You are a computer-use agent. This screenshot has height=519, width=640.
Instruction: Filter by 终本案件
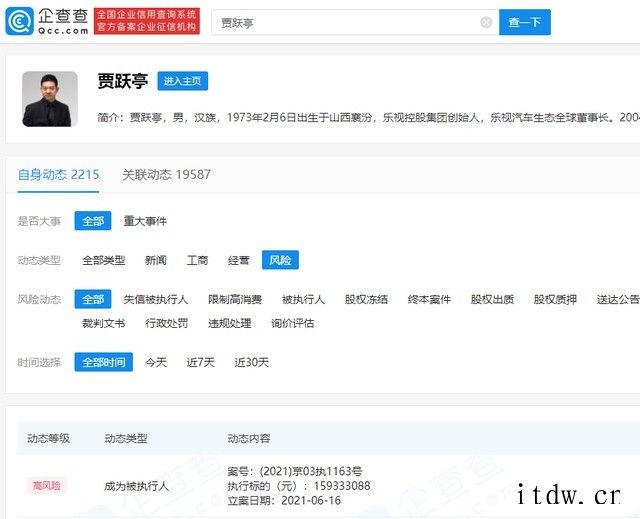click(x=429, y=299)
